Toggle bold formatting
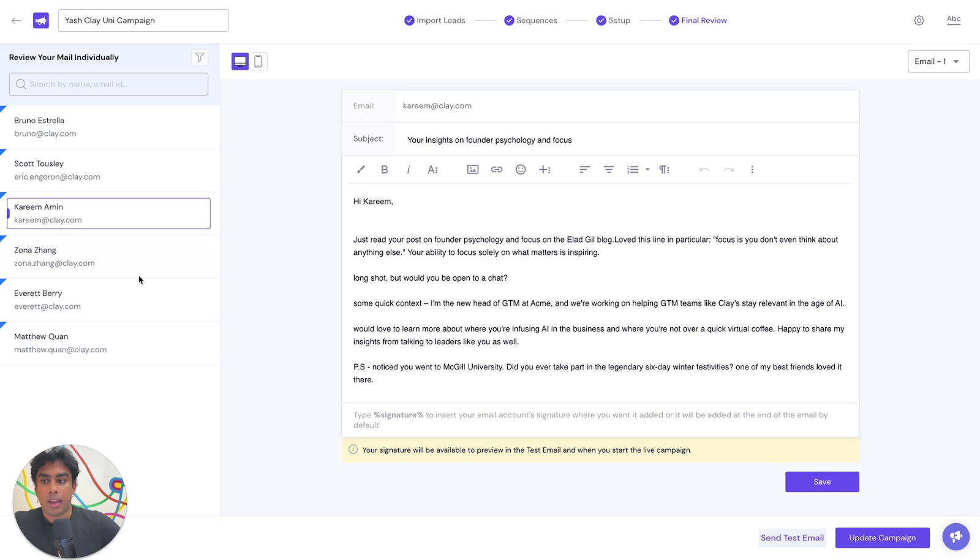980x560 pixels. tap(385, 170)
